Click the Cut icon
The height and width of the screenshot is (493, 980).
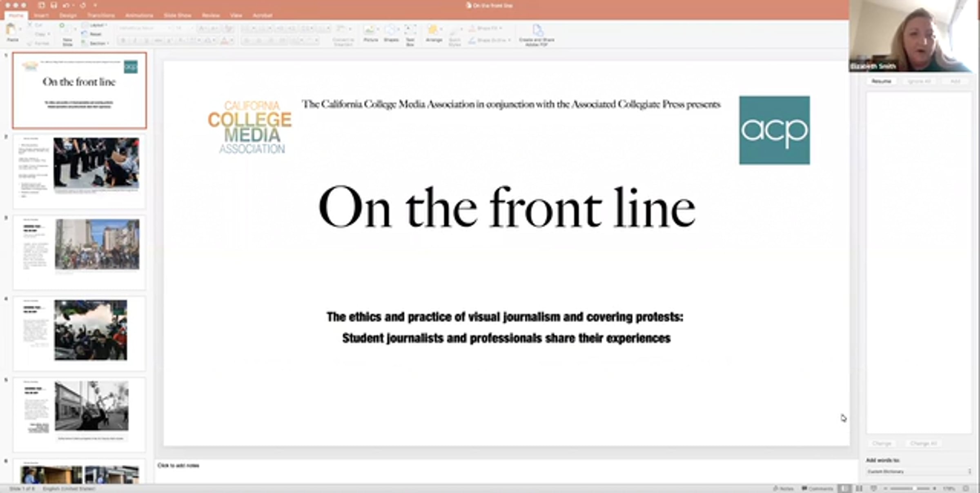(x=29, y=25)
